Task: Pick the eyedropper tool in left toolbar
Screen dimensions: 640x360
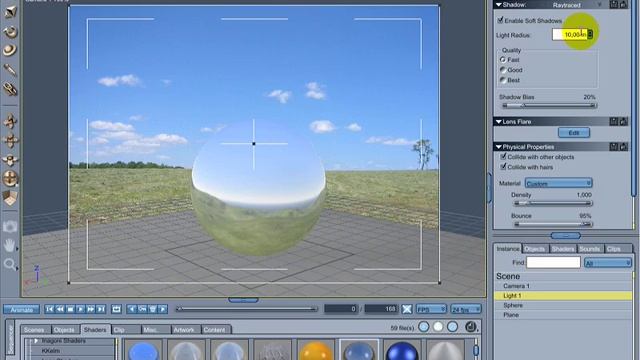Action: click(x=10, y=70)
